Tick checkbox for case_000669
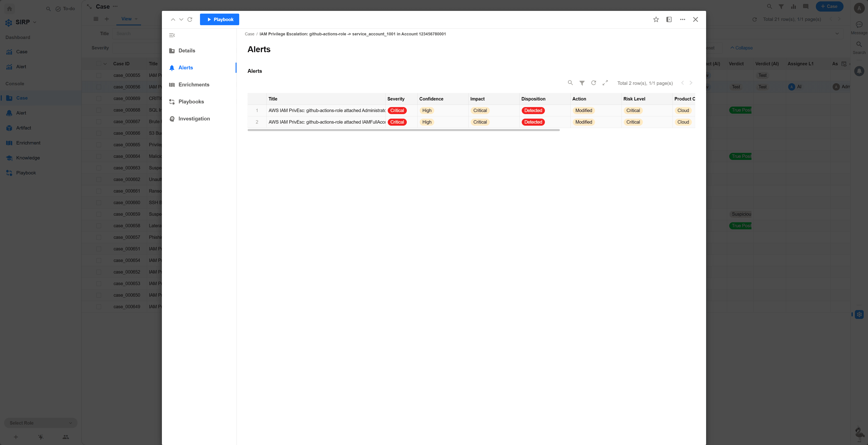The image size is (868, 445). pyautogui.click(x=99, y=98)
